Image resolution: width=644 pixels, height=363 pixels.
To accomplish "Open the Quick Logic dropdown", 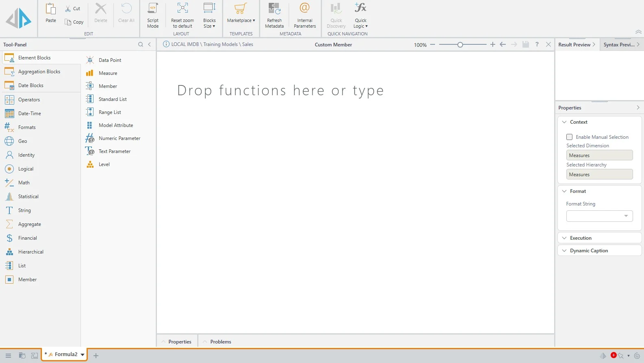I will 361,15.
